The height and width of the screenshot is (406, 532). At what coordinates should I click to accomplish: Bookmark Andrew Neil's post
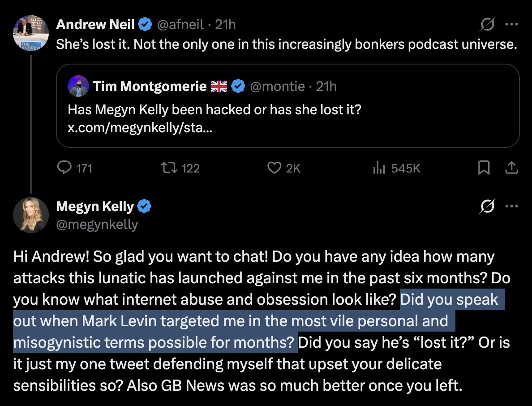point(484,168)
